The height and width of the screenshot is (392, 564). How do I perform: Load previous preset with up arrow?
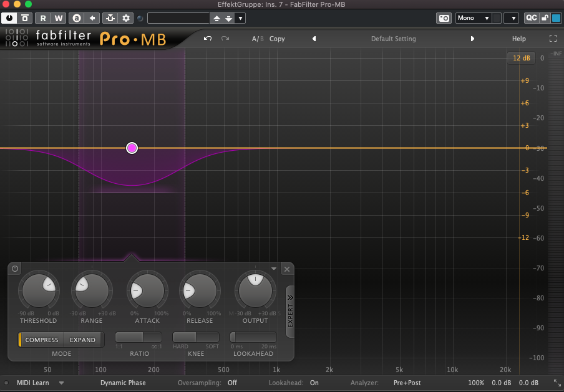(x=216, y=18)
